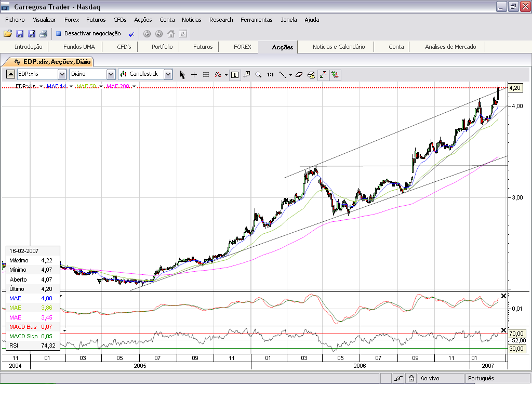Click the 70,00 RSI level marker

[515, 333]
